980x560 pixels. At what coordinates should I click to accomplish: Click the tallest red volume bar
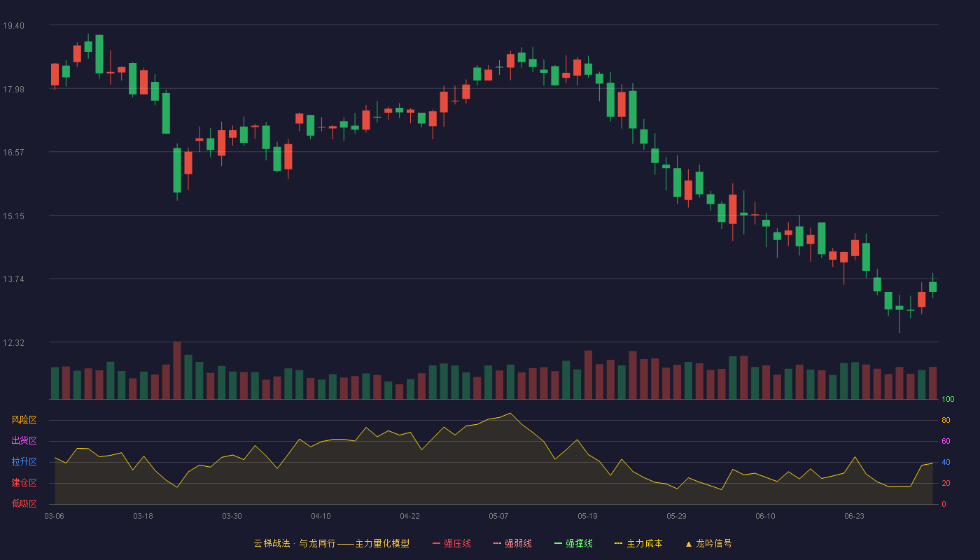coord(177,371)
